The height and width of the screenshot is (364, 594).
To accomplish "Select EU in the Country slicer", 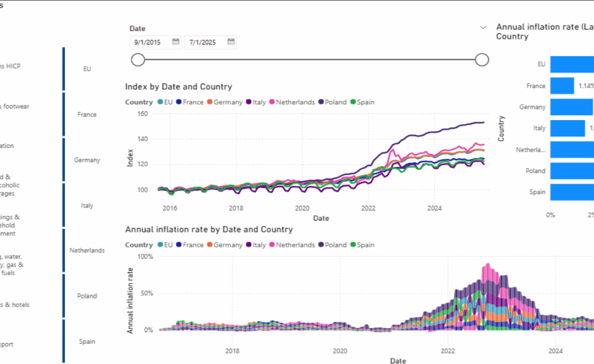I will [86, 68].
